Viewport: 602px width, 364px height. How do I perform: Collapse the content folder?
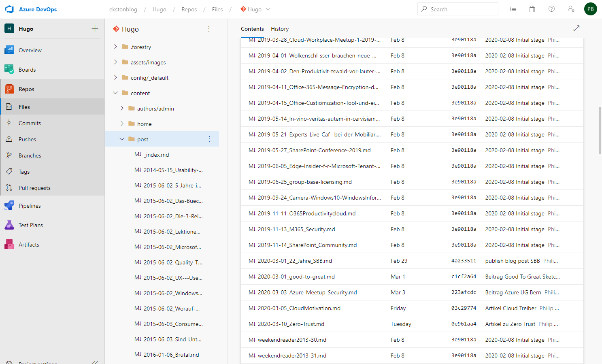(x=115, y=93)
